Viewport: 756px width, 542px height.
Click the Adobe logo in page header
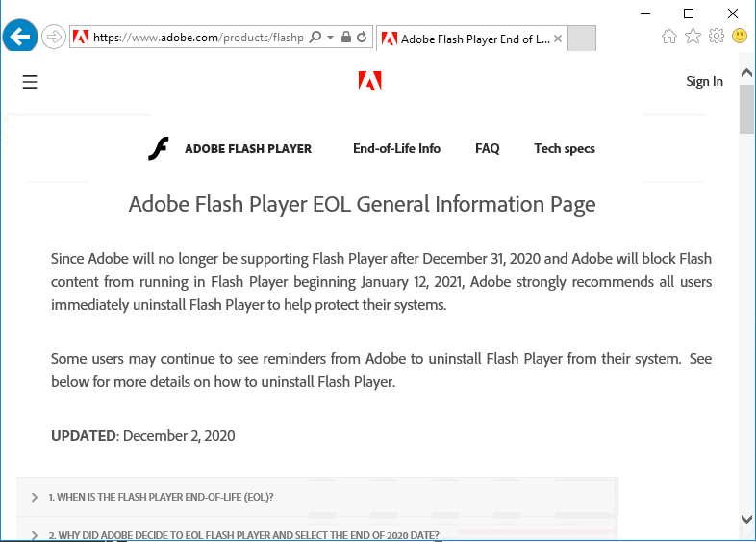(370, 82)
